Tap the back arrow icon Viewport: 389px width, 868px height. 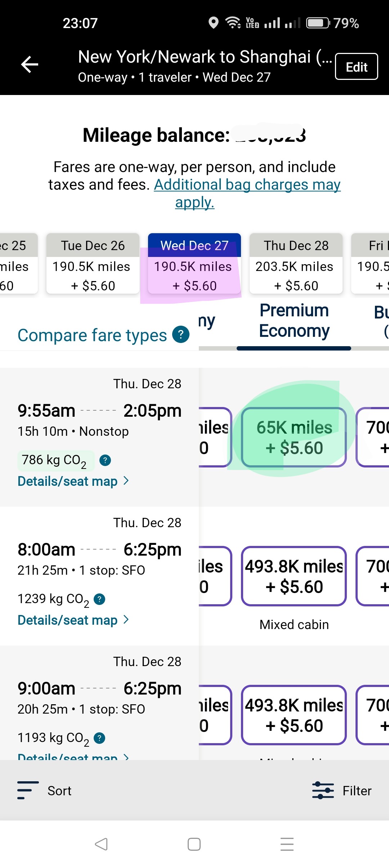[30, 65]
